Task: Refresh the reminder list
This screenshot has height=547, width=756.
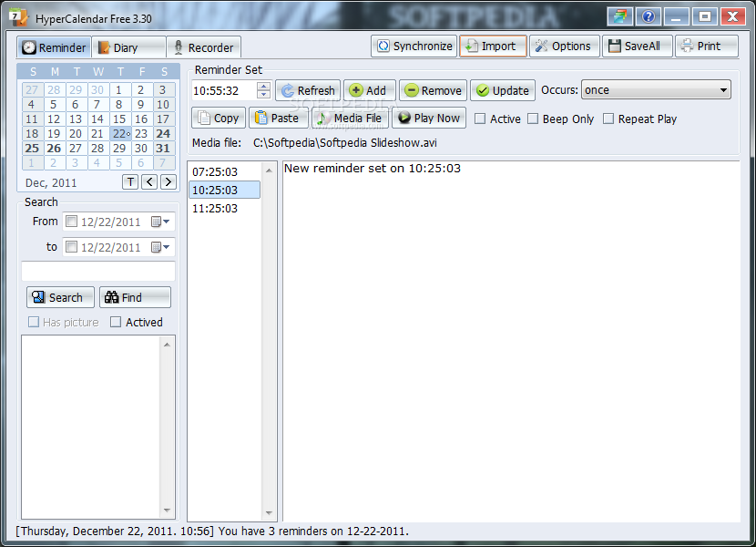Action: [308, 90]
